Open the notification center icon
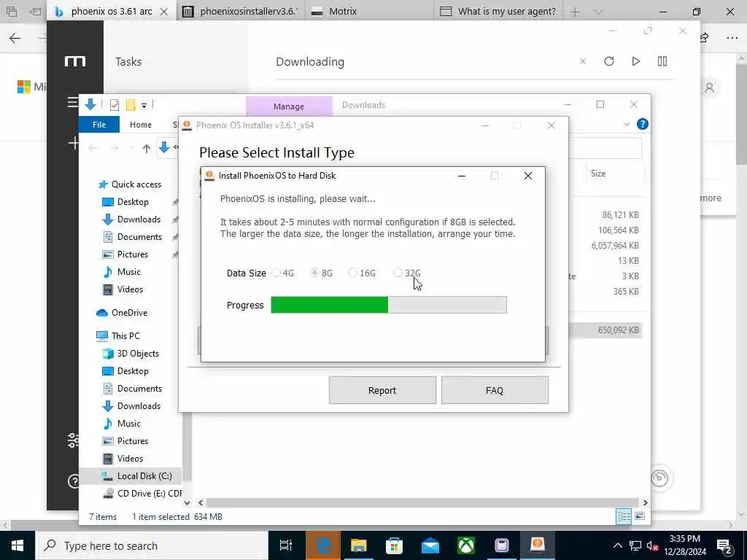 (x=724, y=545)
